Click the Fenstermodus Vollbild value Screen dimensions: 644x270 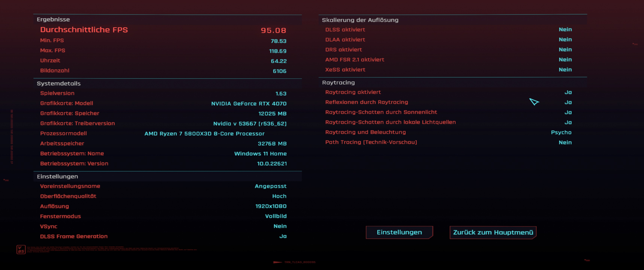tap(276, 216)
